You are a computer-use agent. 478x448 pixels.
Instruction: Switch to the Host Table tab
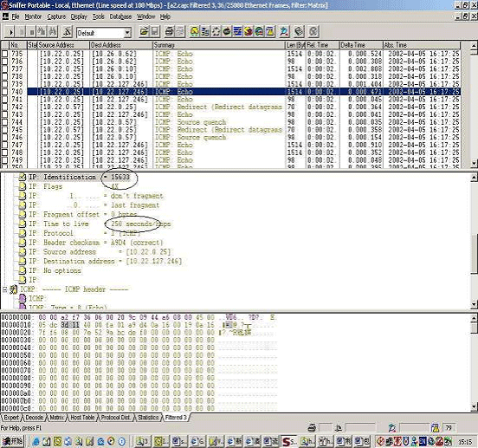[x=82, y=418]
